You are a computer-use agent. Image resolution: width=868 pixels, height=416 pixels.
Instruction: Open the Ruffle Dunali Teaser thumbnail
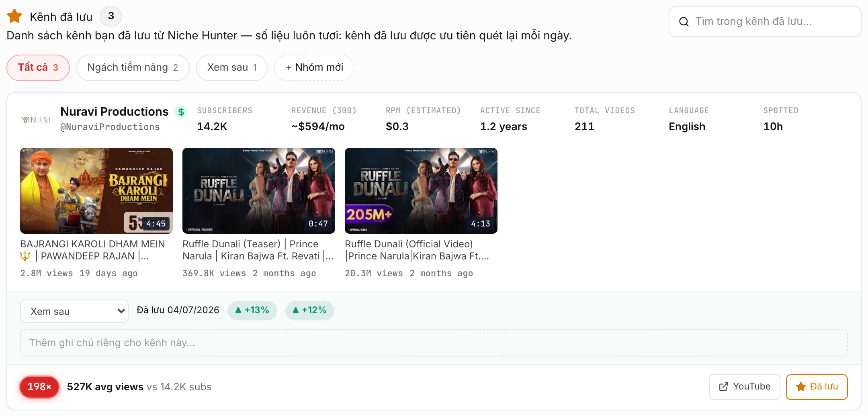(259, 191)
